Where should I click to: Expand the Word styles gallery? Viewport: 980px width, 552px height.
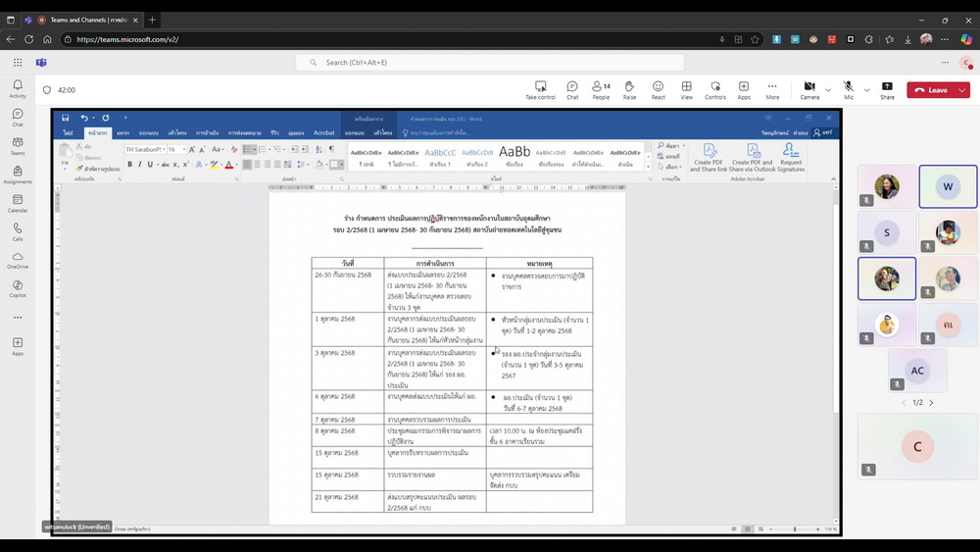tap(648, 167)
